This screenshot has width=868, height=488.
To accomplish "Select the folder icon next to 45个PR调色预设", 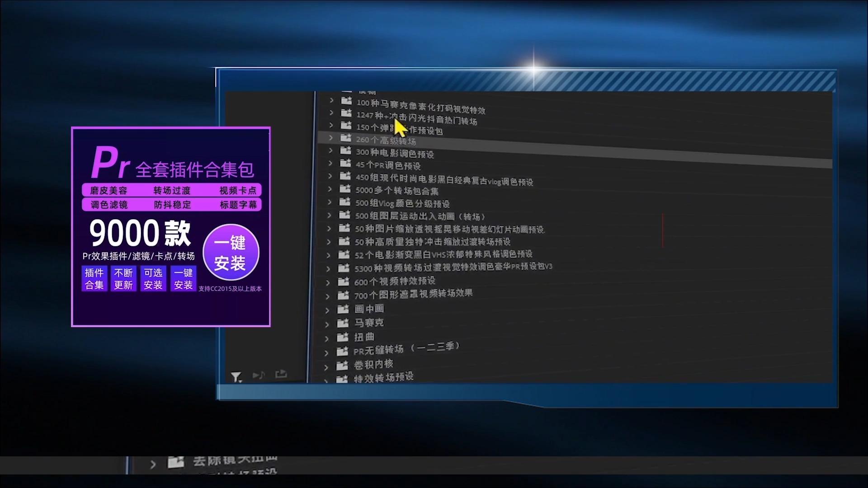I will pyautogui.click(x=345, y=163).
